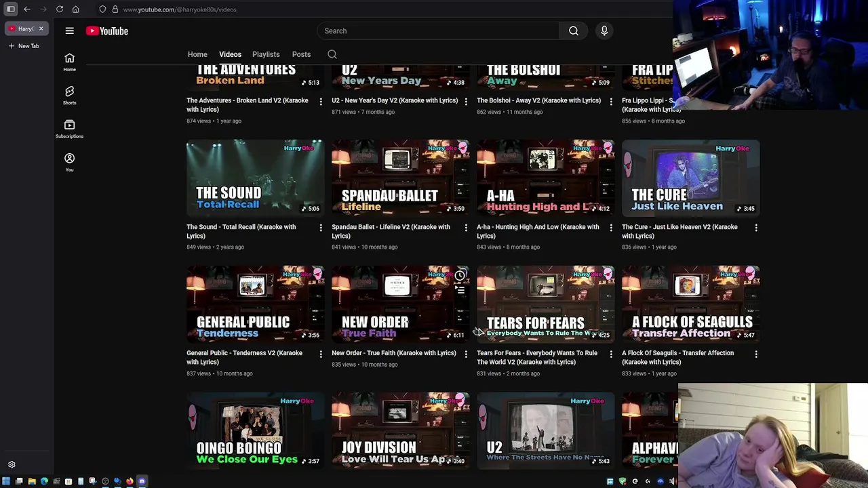Open A Flock Of Seagulls Transfer Affection title
The image size is (868, 488).
[678, 357]
